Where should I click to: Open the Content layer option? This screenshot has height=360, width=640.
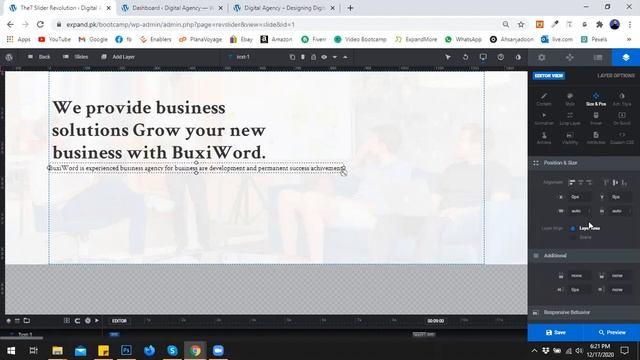544,99
